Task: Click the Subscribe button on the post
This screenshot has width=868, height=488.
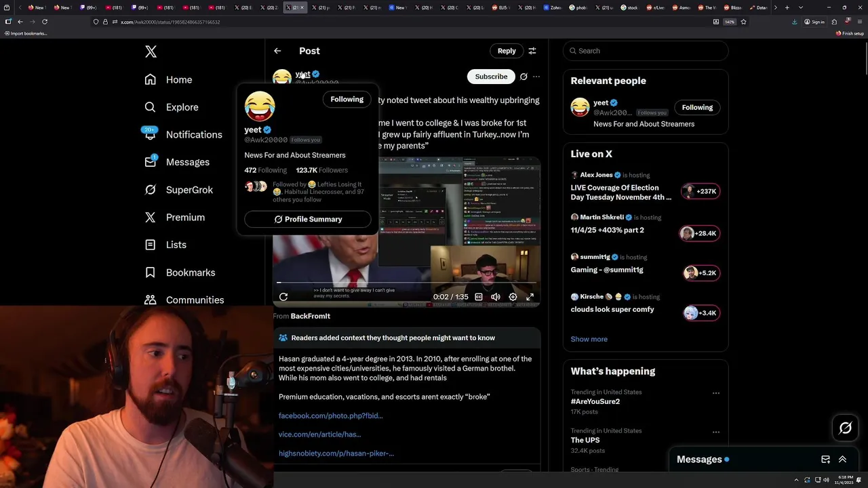Action: pyautogui.click(x=491, y=77)
